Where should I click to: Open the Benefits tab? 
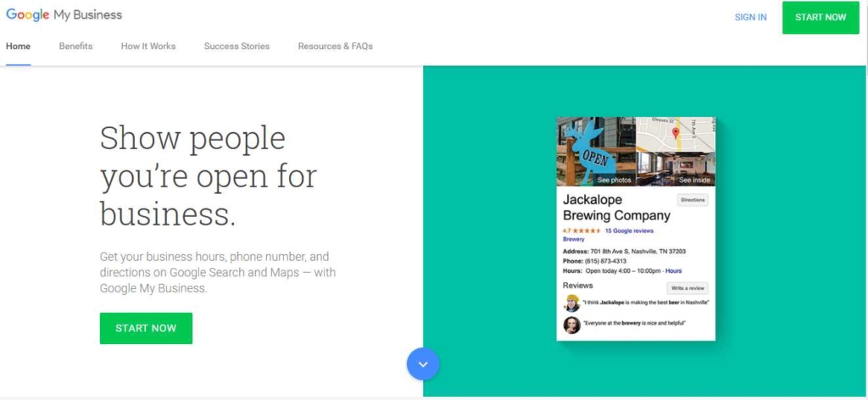pos(75,47)
